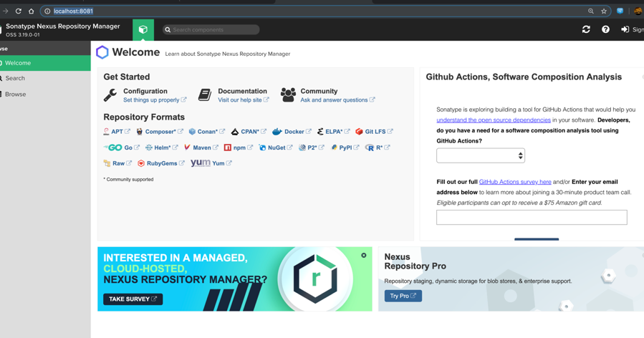
Task: Click the Docker whale icon
Action: coord(277,132)
